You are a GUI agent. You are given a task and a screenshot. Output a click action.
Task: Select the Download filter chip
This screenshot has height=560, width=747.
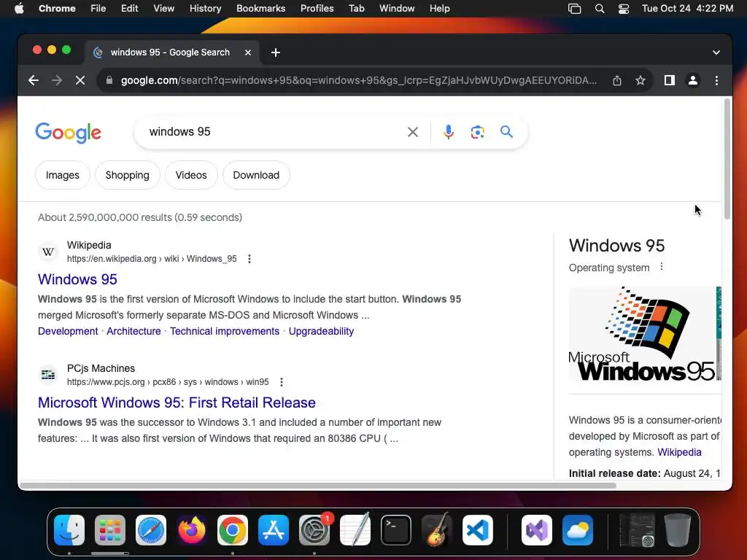tap(256, 175)
